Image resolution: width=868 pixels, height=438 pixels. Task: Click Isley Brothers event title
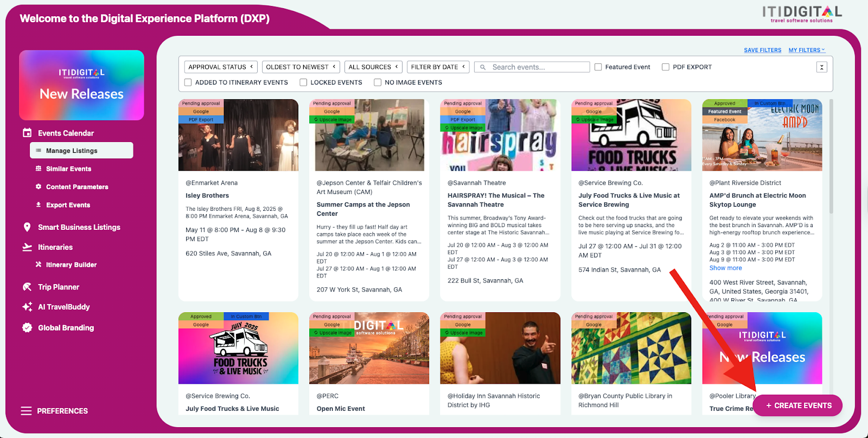(x=207, y=196)
